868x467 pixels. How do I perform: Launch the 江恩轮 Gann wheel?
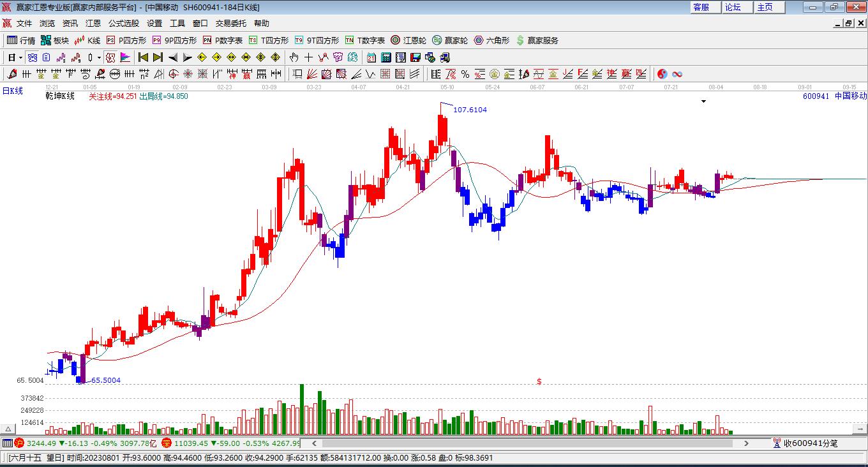[408, 40]
